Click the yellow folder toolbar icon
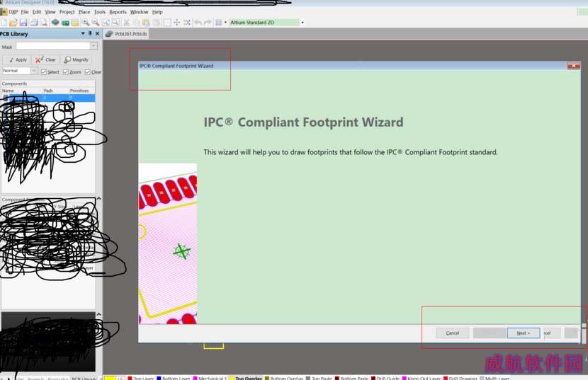The image size is (588, 380). point(75,23)
